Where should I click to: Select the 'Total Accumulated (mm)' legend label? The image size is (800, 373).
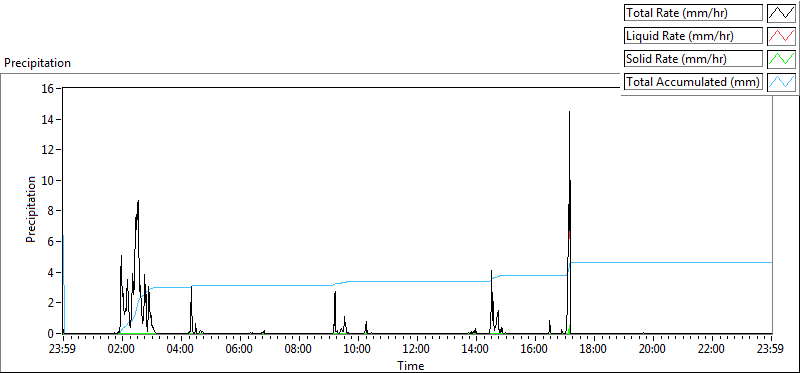pos(693,82)
